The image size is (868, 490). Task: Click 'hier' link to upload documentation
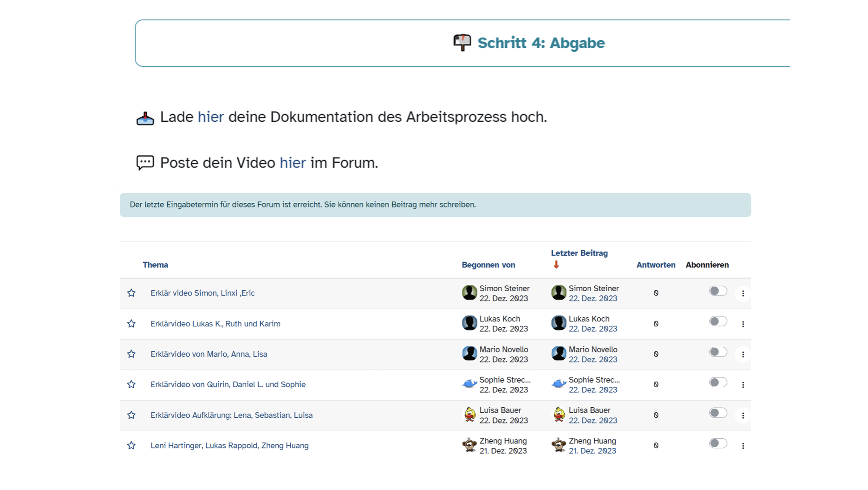pos(210,117)
